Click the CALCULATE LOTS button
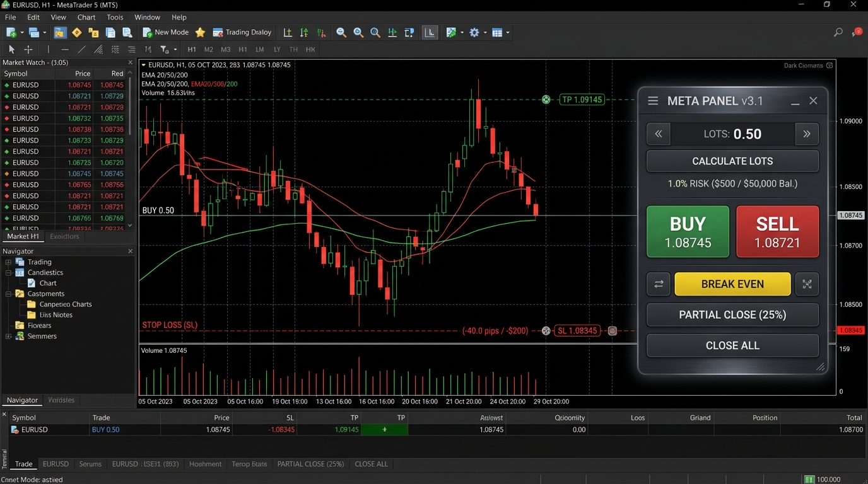The width and height of the screenshot is (868, 484). click(x=732, y=161)
